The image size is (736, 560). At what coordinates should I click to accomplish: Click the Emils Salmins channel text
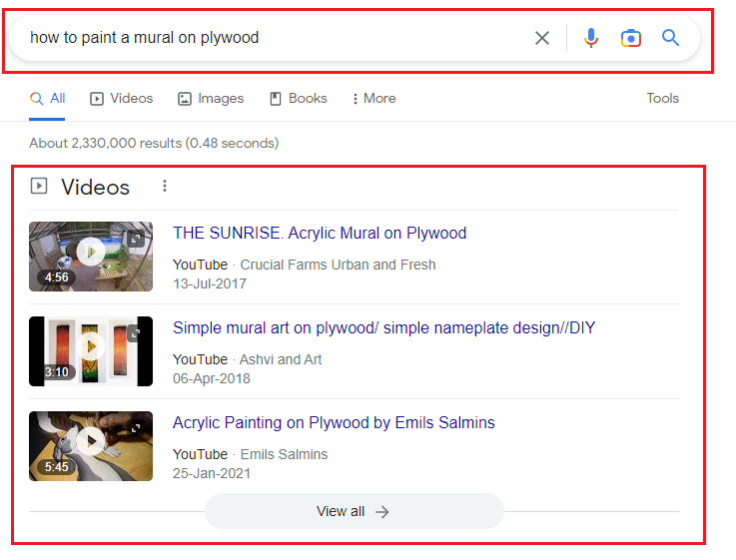pyautogui.click(x=284, y=454)
